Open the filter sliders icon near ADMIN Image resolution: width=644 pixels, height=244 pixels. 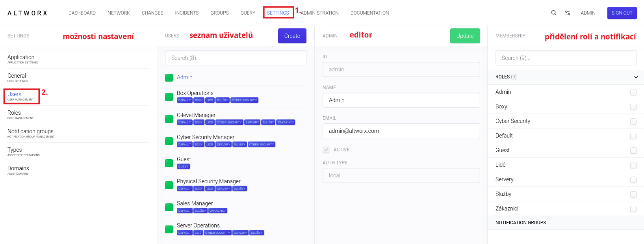(x=567, y=13)
